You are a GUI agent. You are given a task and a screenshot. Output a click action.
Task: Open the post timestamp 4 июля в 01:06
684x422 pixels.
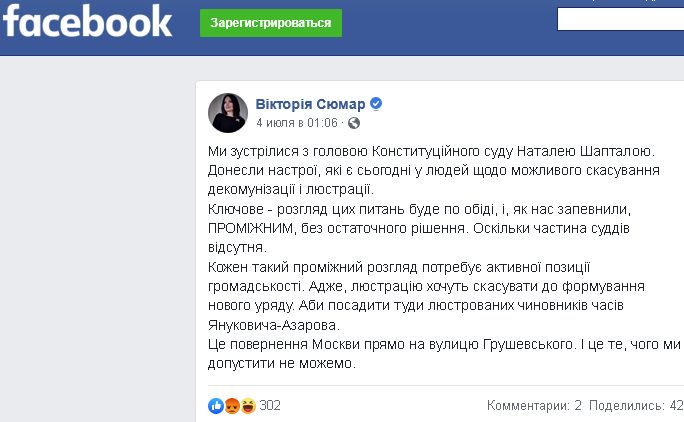pyautogui.click(x=297, y=123)
